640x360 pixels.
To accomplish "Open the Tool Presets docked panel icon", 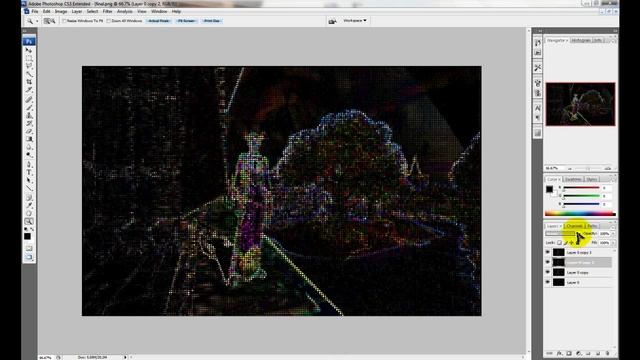I will click(538, 68).
